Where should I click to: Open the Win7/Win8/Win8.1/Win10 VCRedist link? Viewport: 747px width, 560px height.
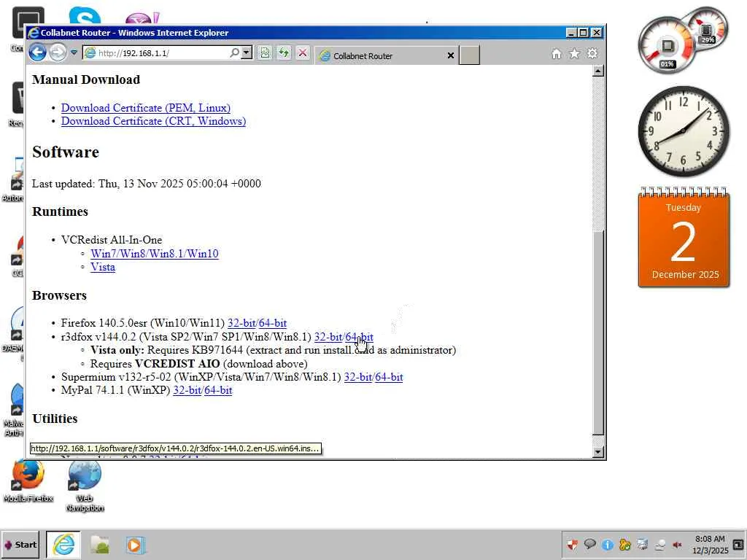tap(155, 253)
